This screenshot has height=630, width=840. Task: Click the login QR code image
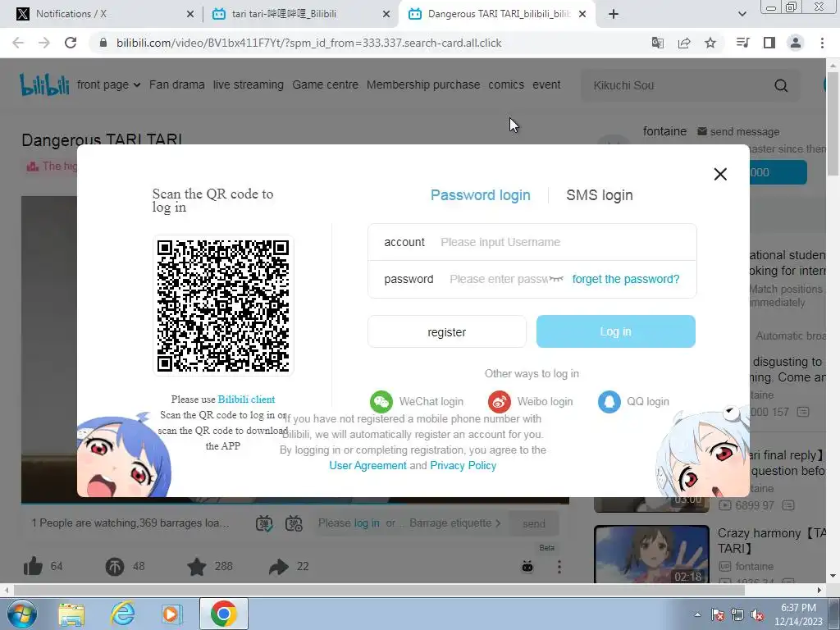point(223,305)
